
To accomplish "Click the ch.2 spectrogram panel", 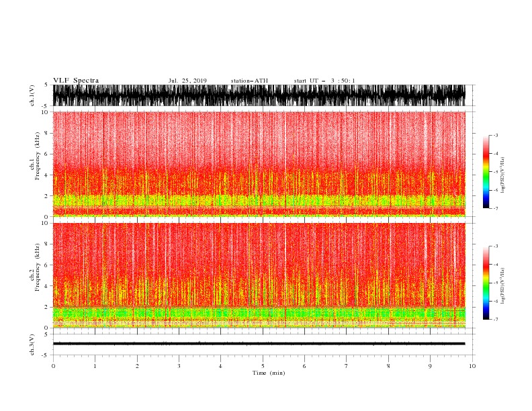I will [259, 275].
